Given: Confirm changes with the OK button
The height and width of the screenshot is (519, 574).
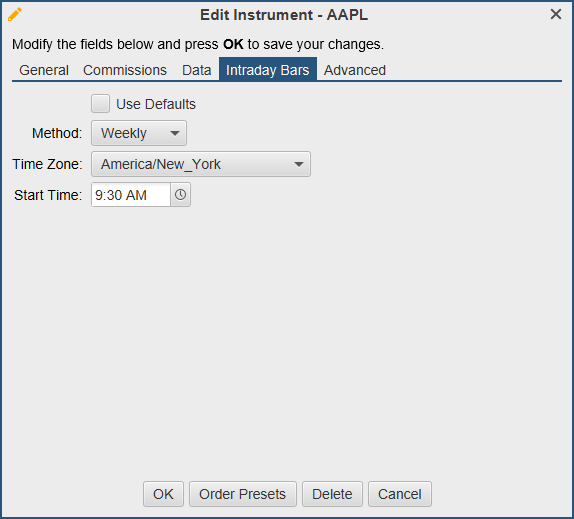Looking at the screenshot, I should coord(163,494).
